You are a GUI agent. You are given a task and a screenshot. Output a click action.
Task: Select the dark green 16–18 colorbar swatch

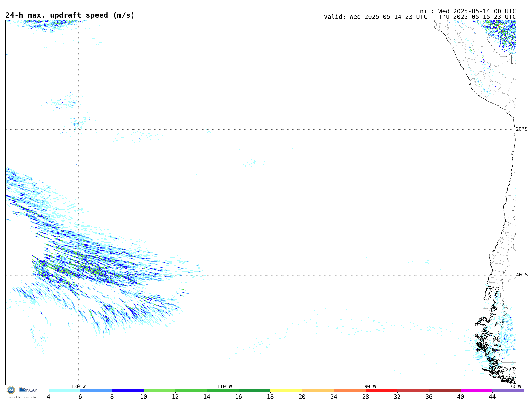click(x=254, y=390)
